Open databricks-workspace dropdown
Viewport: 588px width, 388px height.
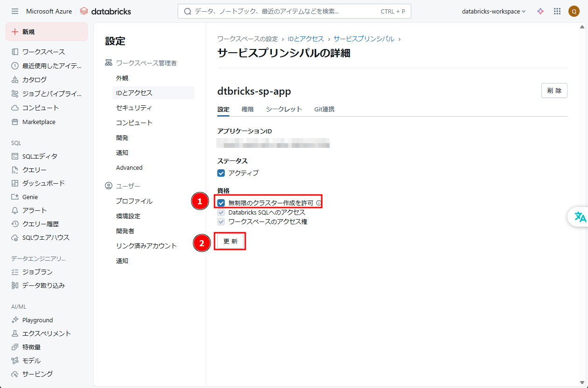coord(493,11)
